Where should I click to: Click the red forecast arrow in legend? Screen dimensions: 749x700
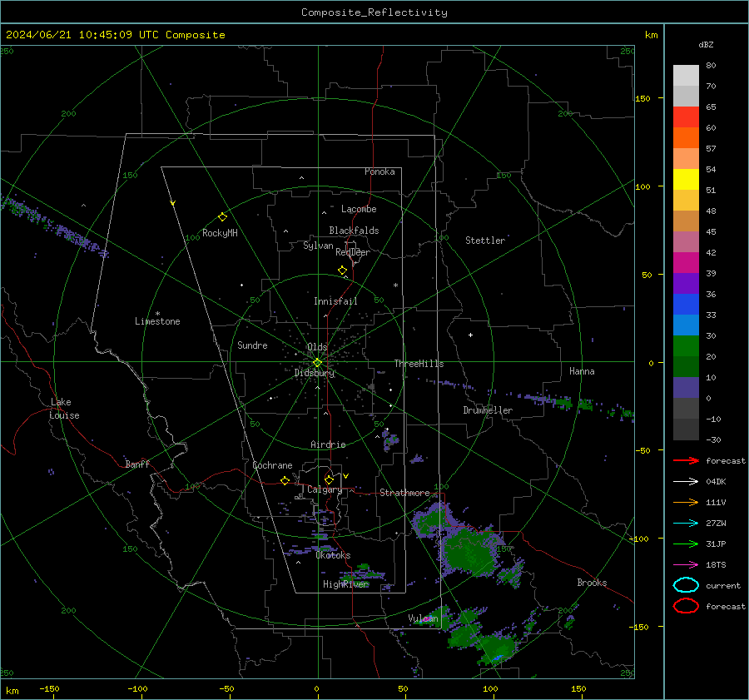point(686,460)
